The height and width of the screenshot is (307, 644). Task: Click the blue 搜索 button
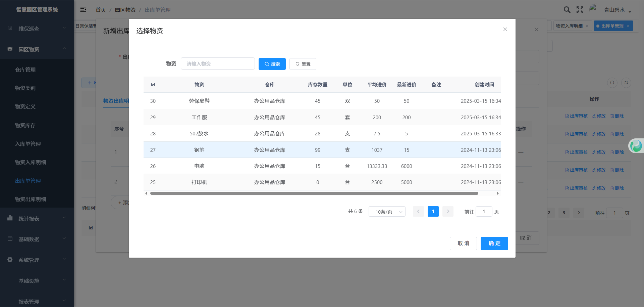tap(272, 64)
